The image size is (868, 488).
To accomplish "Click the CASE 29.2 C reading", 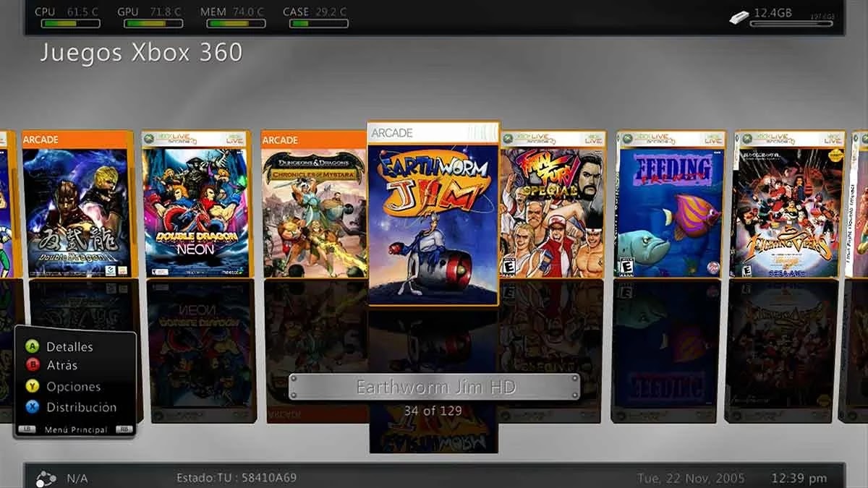I will click(316, 12).
